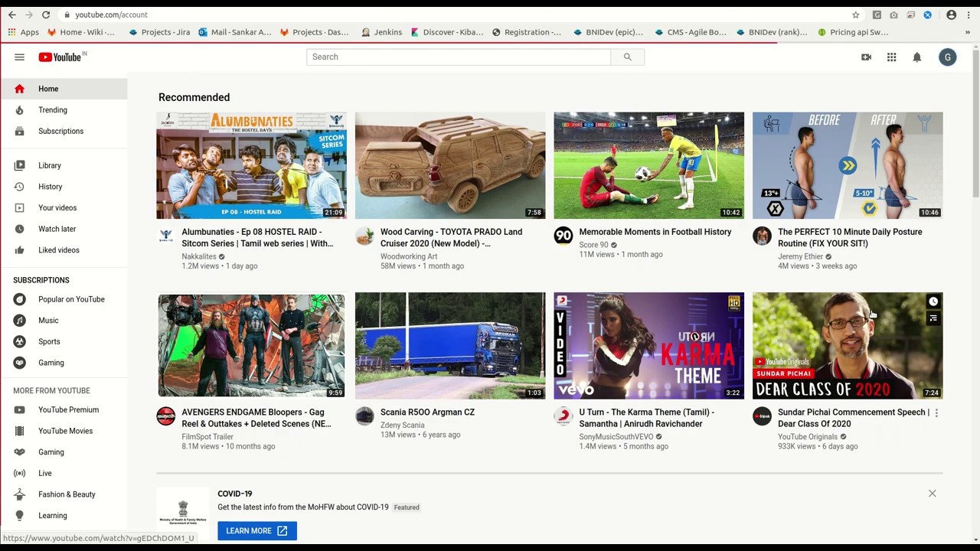Open Watch later in sidebar
980x551 pixels.
[64, 229]
